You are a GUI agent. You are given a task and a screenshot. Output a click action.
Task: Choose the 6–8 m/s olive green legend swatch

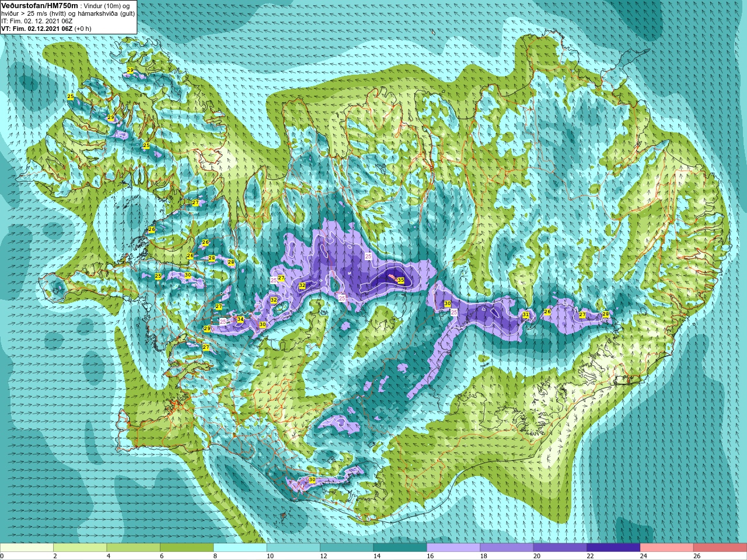click(187, 548)
